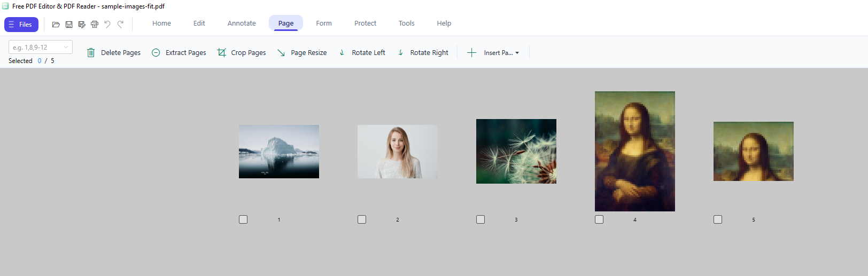Click the Rotate Right label

pos(429,53)
